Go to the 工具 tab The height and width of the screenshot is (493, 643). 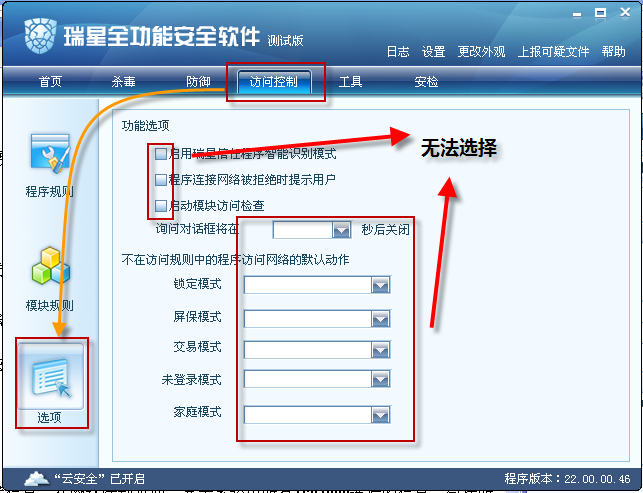point(351,82)
